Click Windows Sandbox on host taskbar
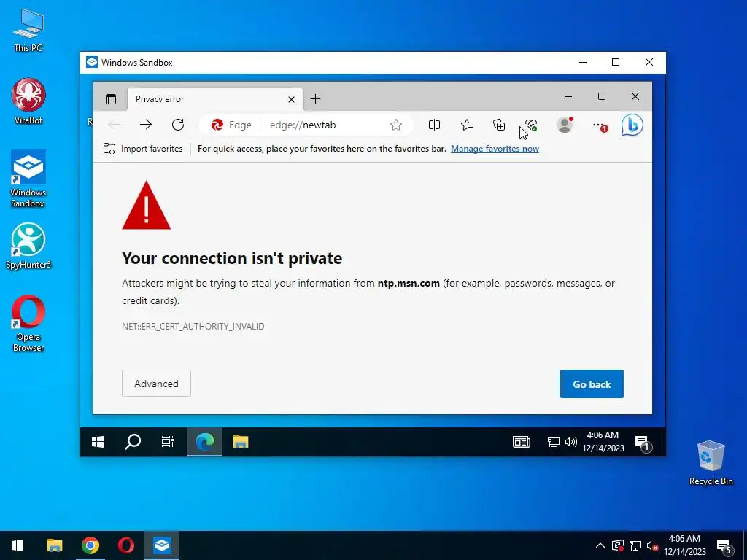Screen dimensions: 747x560 161,545
